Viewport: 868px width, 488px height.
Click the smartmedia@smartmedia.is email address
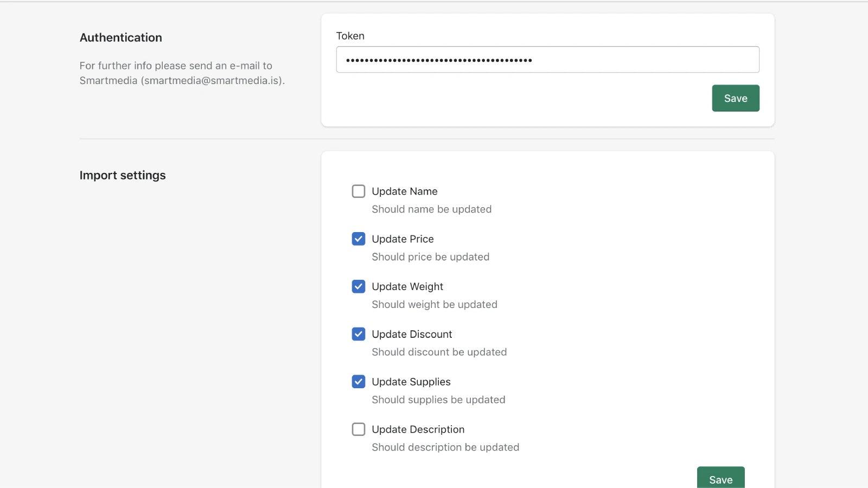click(212, 81)
